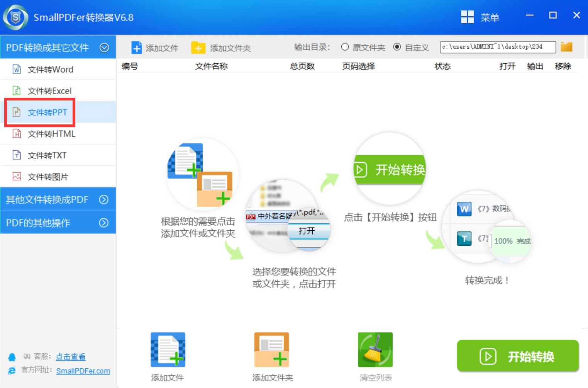
Task: Click the 移除 column header
Action: (563, 66)
